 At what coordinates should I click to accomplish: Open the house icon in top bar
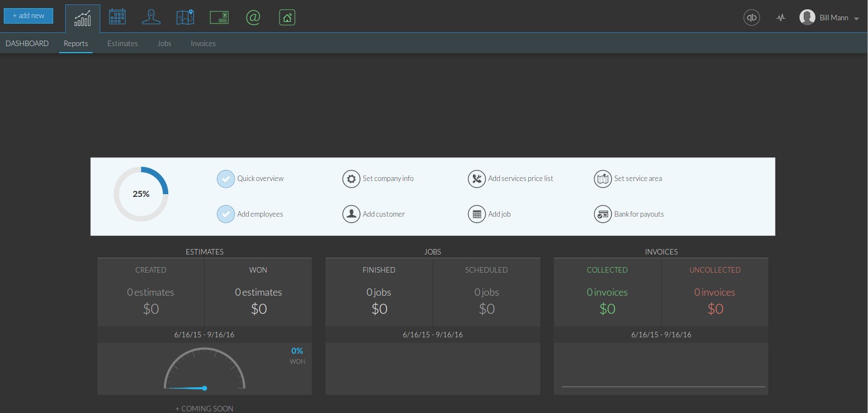pos(287,18)
